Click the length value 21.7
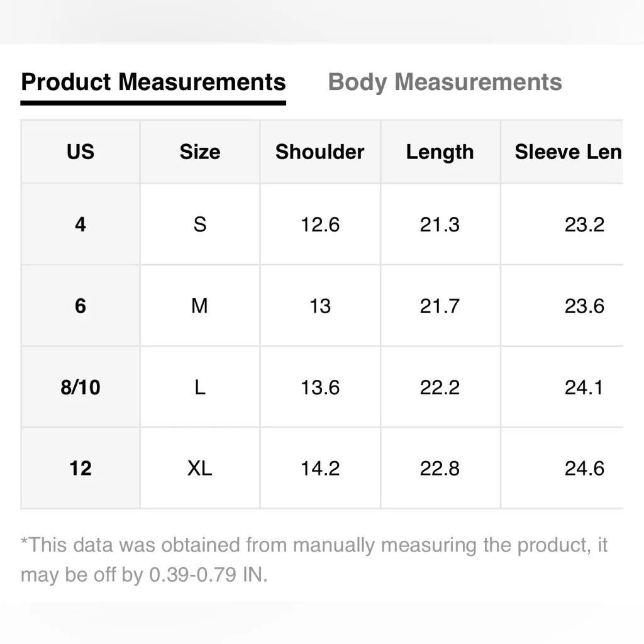The height and width of the screenshot is (644, 644). click(440, 306)
